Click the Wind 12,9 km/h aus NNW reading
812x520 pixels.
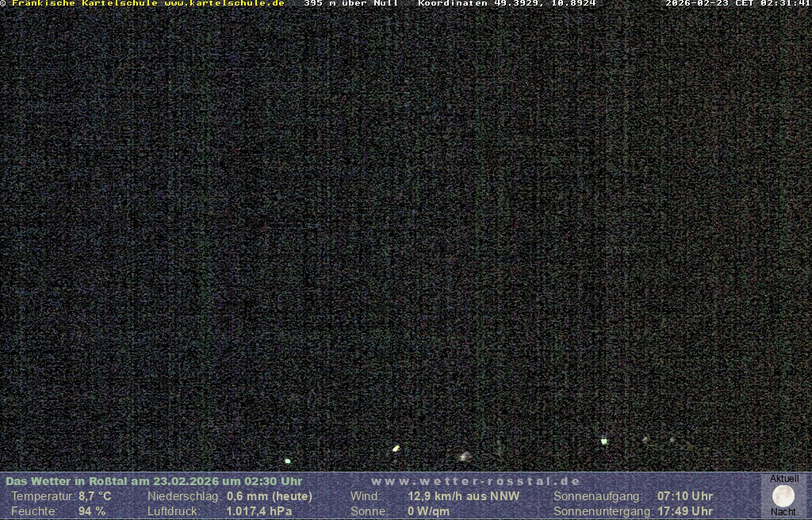click(x=463, y=496)
